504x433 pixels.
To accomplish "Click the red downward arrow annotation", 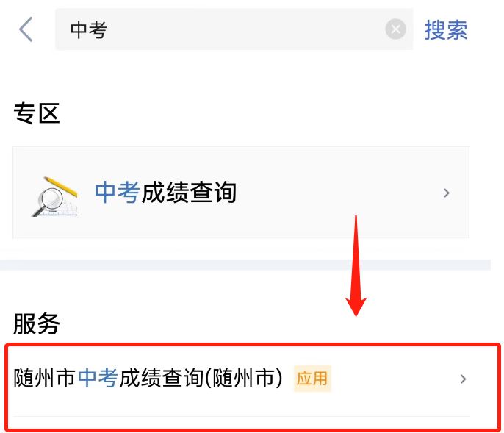I will 356,266.
